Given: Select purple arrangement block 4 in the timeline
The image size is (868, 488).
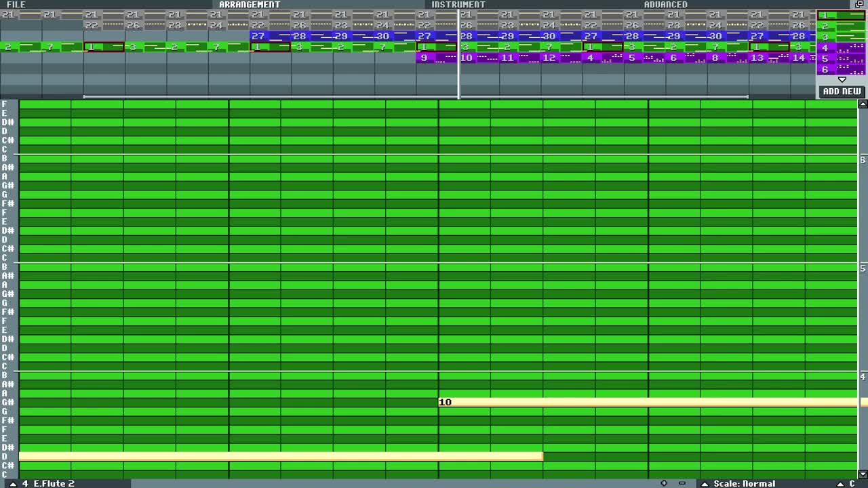Looking at the screenshot, I should point(604,58).
